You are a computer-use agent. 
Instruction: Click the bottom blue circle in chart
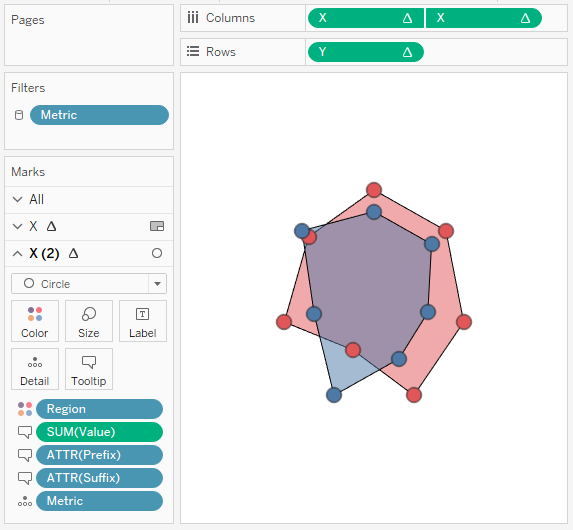point(334,395)
